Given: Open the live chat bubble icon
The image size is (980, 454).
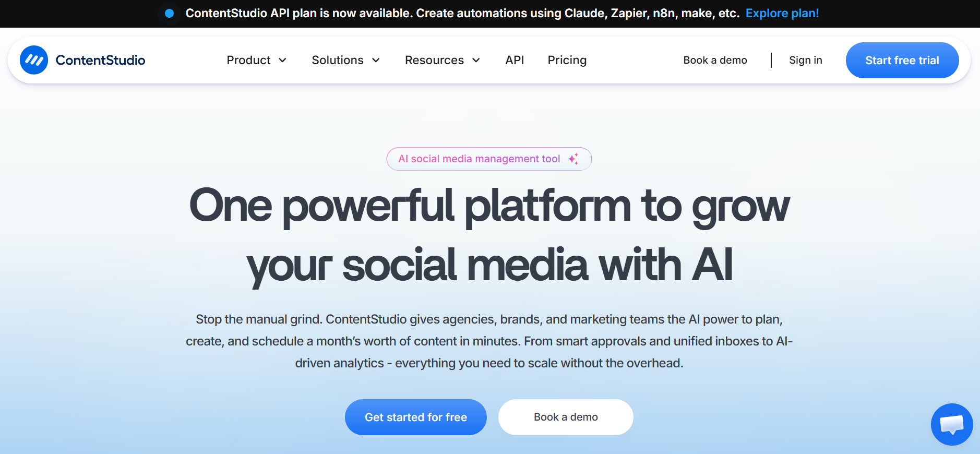Looking at the screenshot, I should tap(952, 424).
